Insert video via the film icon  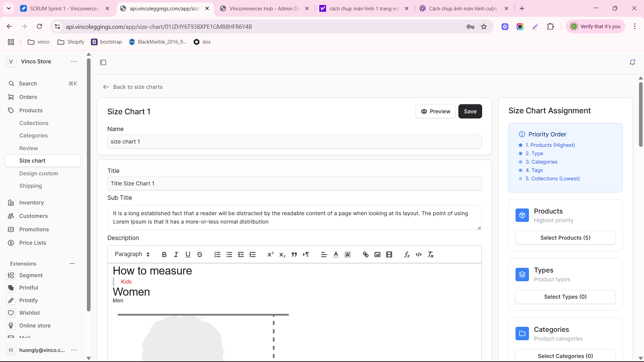click(x=389, y=255)
